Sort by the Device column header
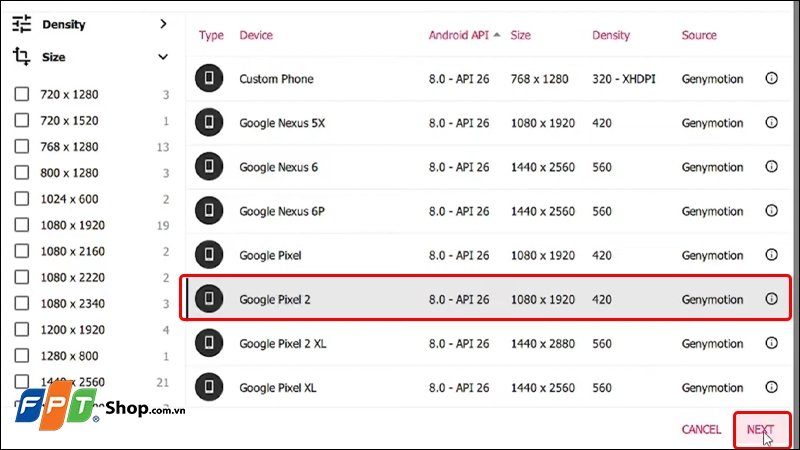Image resolution: width=800 pixels, height=450 pixels. pos(256,35)
